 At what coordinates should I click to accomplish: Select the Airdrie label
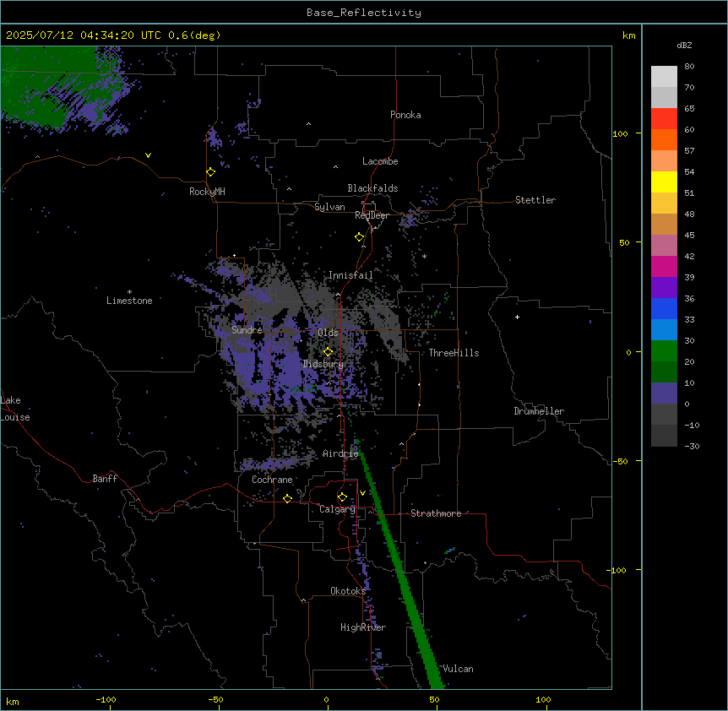340,453
